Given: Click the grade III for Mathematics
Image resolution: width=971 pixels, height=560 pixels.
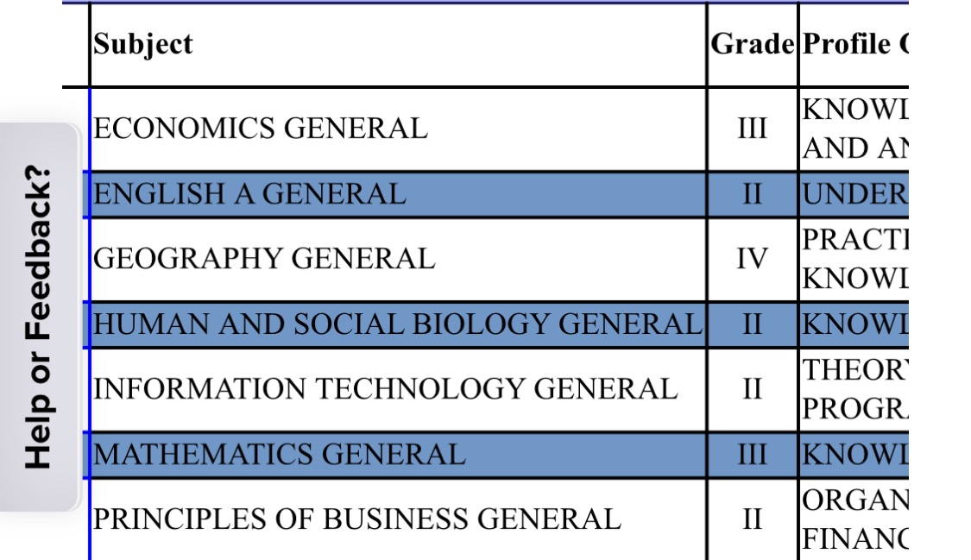Looking at the screenshot, I should [x=753, y=456].
